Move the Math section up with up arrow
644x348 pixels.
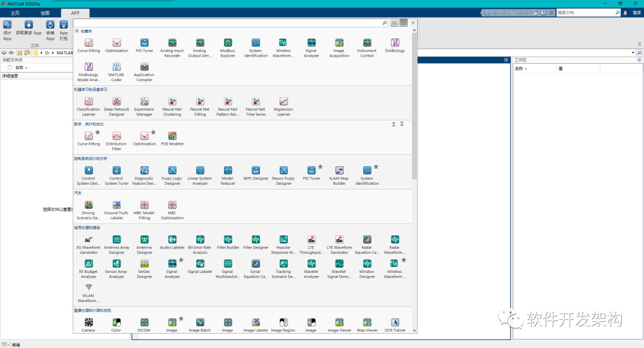pyautogui.click(x=394, y=124)
